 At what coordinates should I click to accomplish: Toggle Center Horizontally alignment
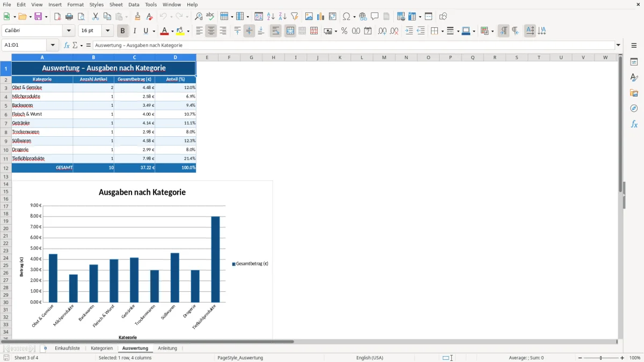(x=211, y=31)
